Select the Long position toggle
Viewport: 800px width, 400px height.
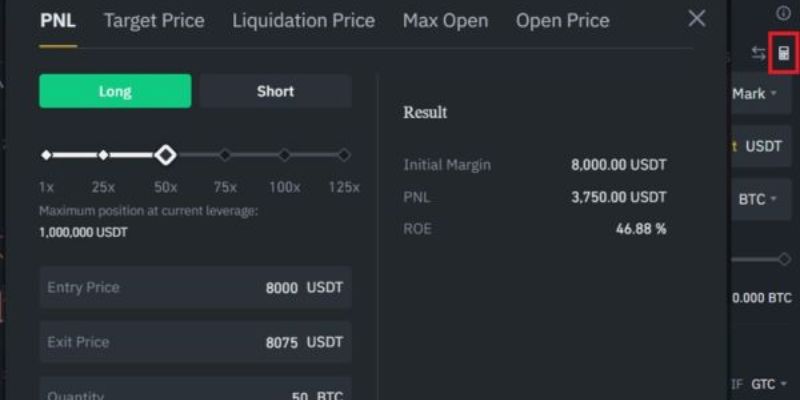pyautogui.click(x=115, y=91)
